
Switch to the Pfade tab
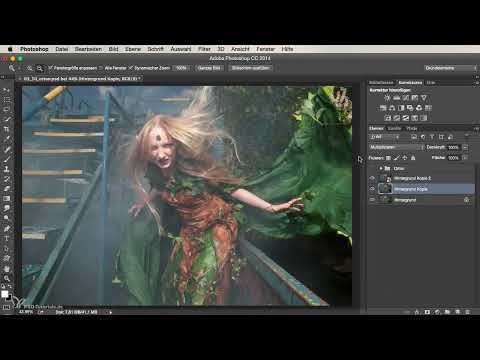(412, 128)
